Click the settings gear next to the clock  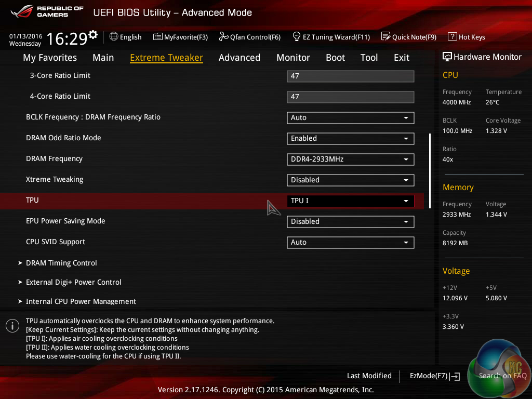click(x=93, y=34)
